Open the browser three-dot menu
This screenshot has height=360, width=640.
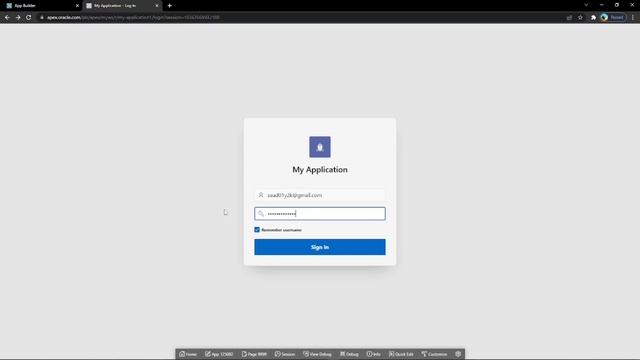633,18
